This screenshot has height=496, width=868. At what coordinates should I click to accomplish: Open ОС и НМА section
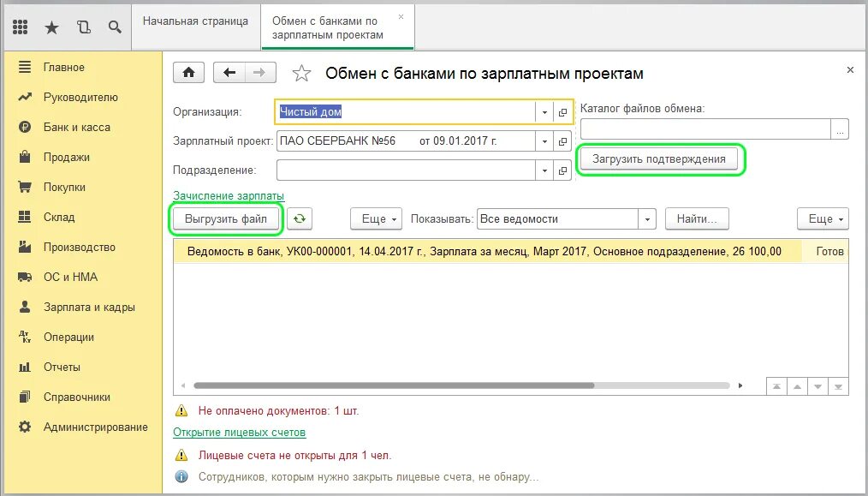click(x=82, y=277)
